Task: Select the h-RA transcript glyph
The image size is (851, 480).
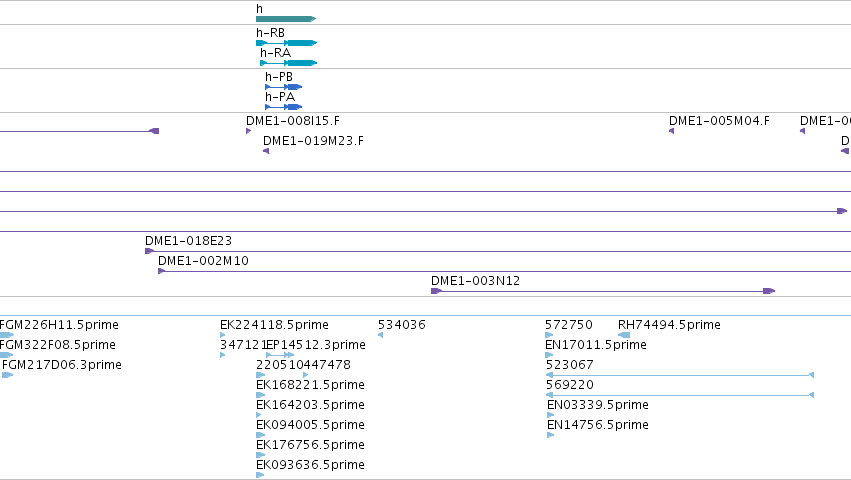Action: point(289,63)
